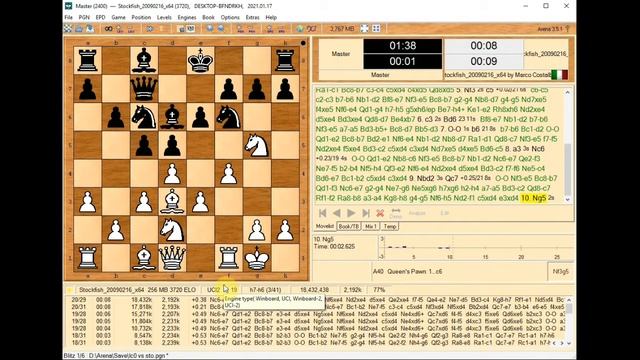Click the third toolbar icon beside open file
The height and width of the screenshot is (360, 640).
click(x=89, y=29)
